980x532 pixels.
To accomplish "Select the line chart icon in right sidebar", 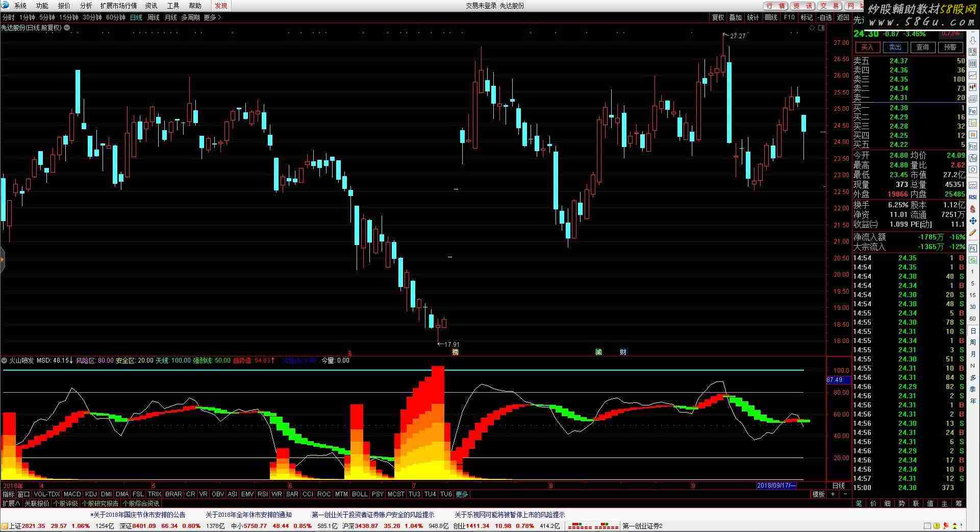I will coord(972,75).
